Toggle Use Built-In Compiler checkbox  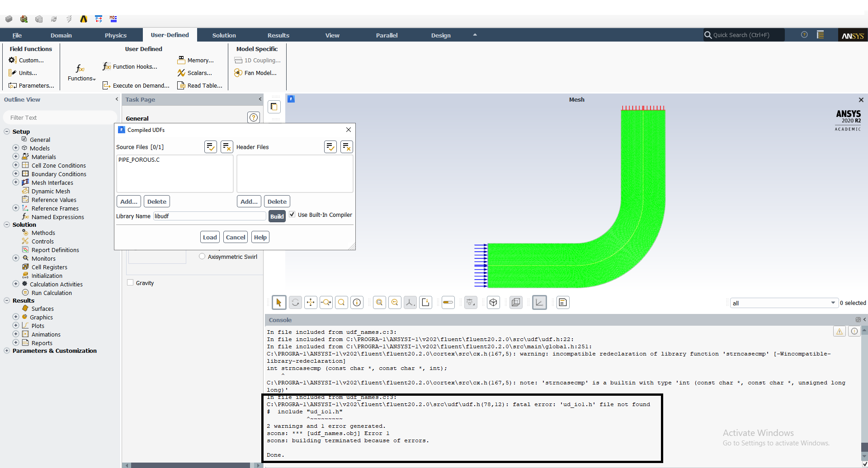point(292,215)
